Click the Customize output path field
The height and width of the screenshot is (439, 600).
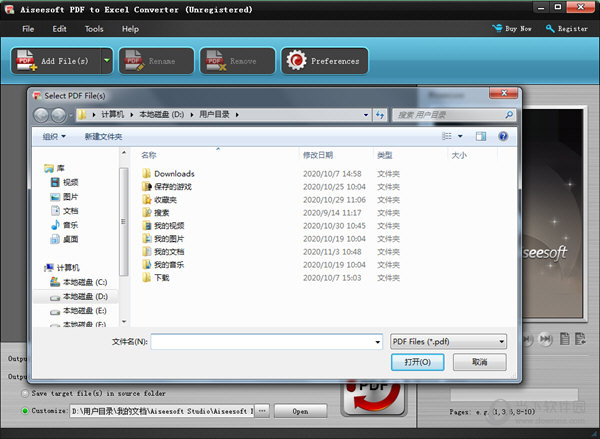tap(162, 411)
